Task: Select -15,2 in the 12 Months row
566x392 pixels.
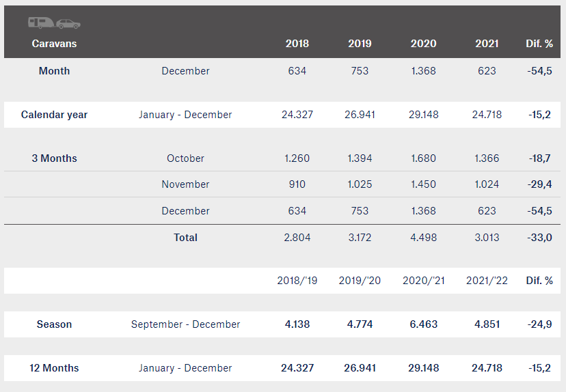Action: point(539,368)
